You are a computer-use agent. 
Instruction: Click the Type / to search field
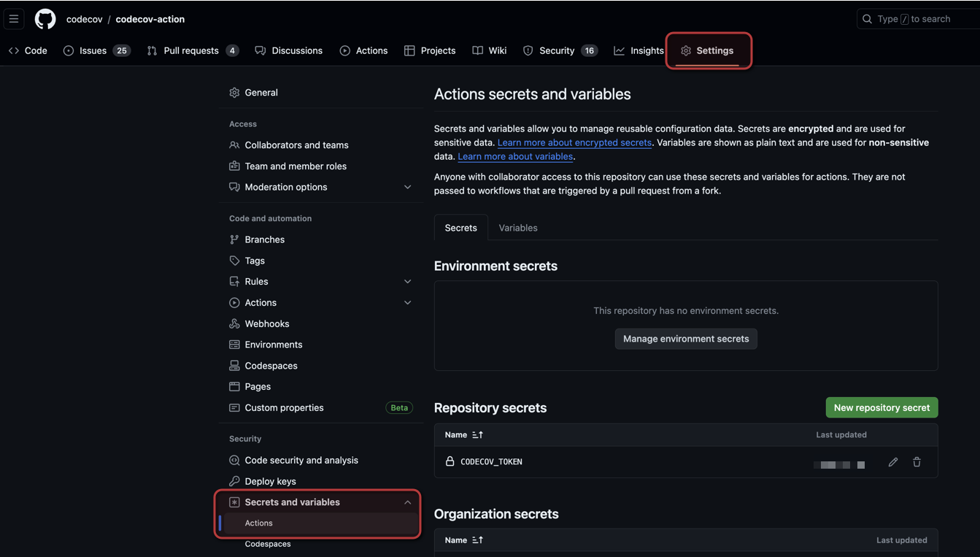(x=918, y=19)
